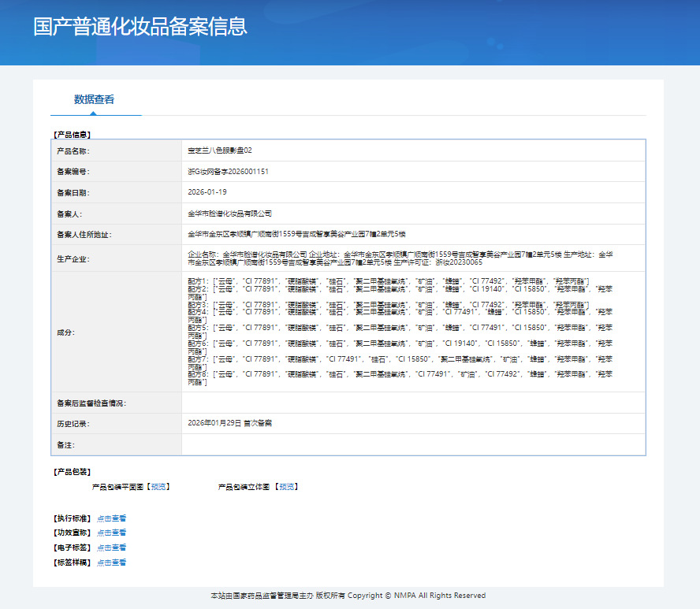Click 预览 link for 产品包装立体图
Viewport: 700px width, 609px height.
[287, 487]
